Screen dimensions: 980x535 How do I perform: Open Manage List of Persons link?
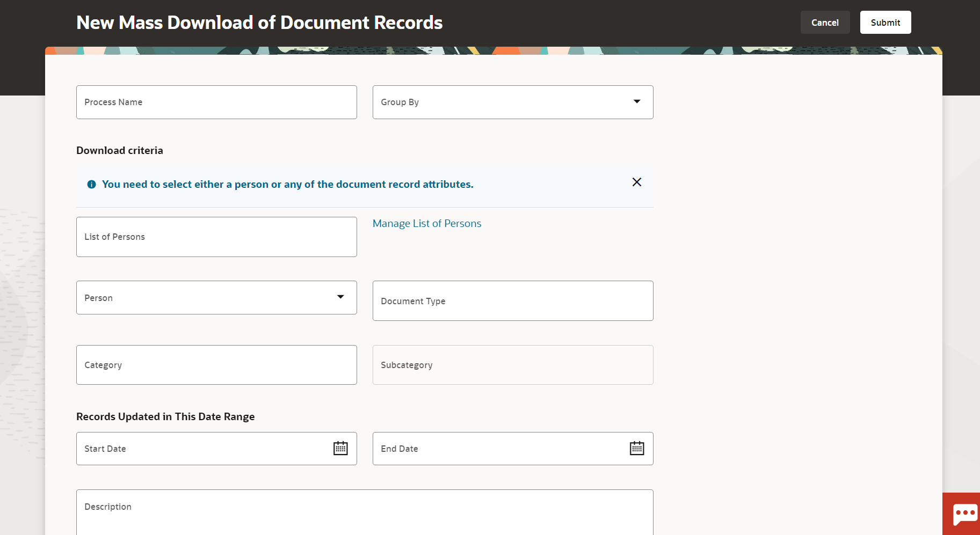click(x=427, y=223)
